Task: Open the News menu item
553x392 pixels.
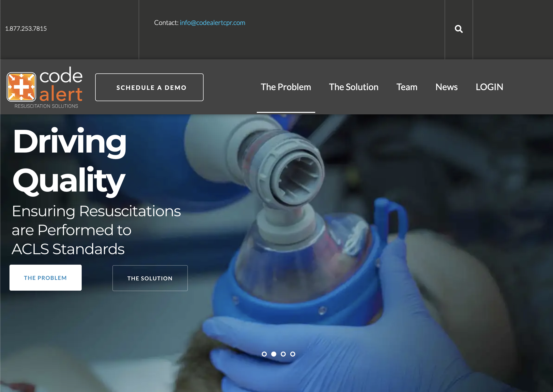Action: coord(447,87)
